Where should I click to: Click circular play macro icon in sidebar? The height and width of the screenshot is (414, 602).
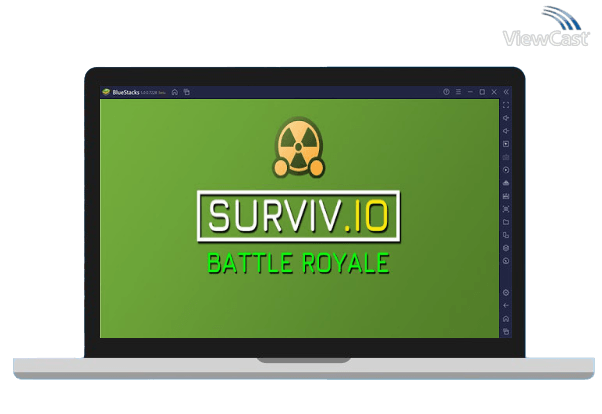pos(506,170)
